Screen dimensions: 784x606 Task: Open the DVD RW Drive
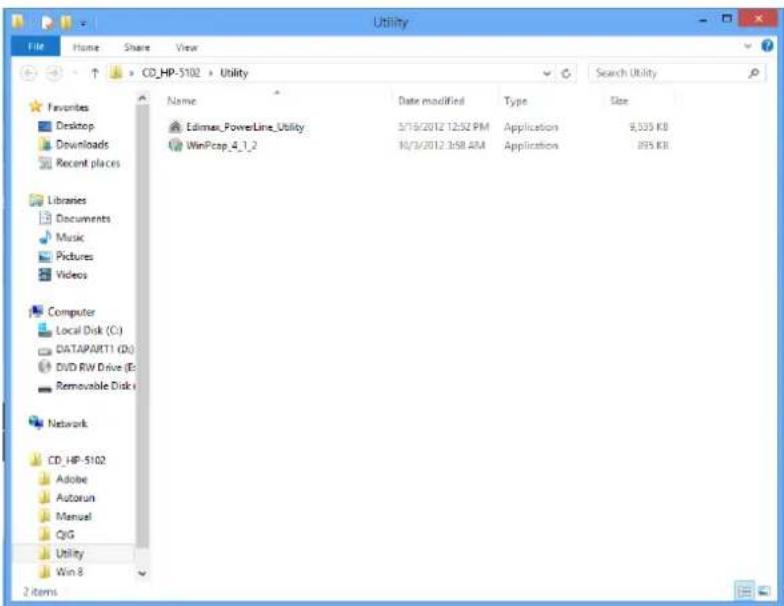(x=95, y=368)
